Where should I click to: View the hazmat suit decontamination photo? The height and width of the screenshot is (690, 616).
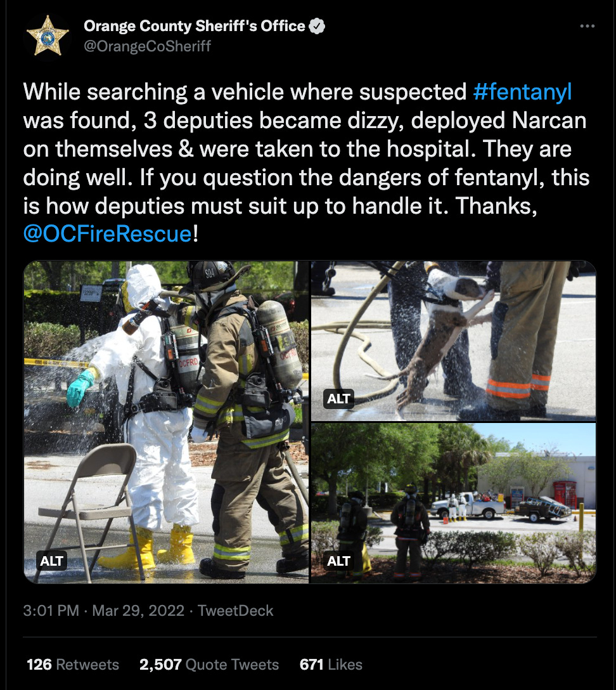click(166, 422)
